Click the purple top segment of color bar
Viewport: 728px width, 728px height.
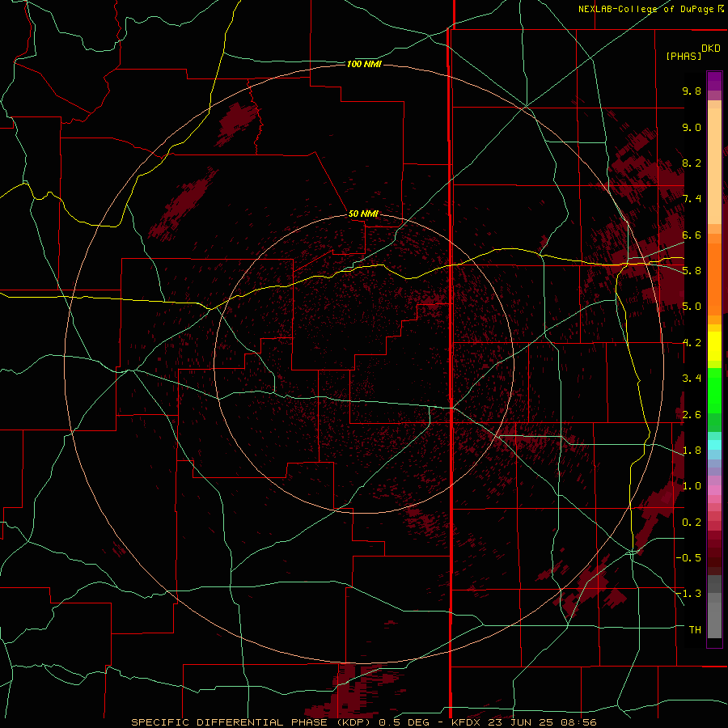coord(714,81)
